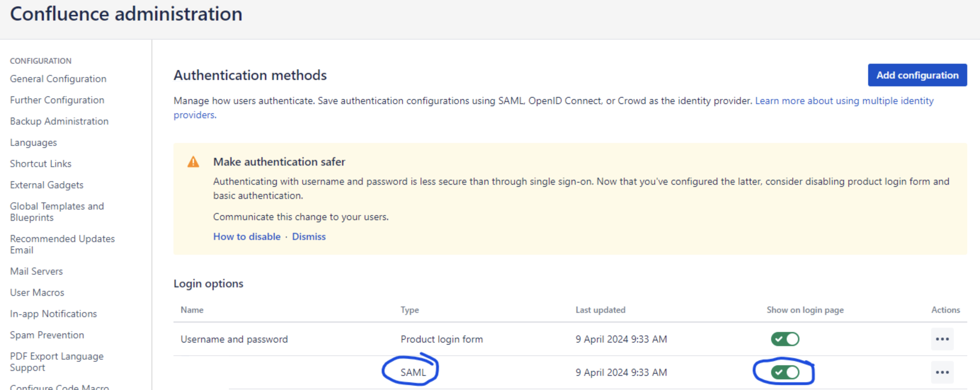Toggle Username and password login page switch
This screenshot has width=980, height=390.
pos(785,339)
